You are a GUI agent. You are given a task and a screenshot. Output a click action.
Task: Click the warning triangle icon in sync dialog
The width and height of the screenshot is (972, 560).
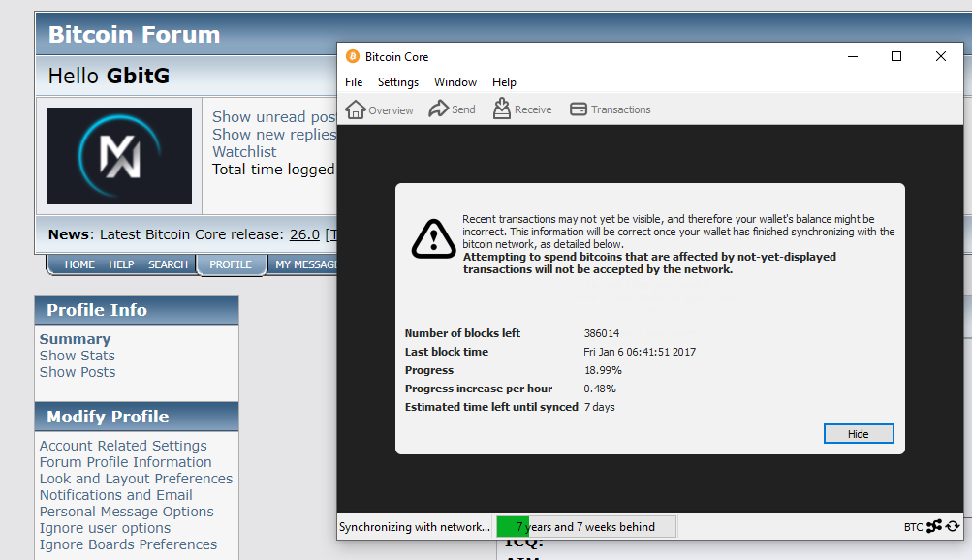point(434,238)
